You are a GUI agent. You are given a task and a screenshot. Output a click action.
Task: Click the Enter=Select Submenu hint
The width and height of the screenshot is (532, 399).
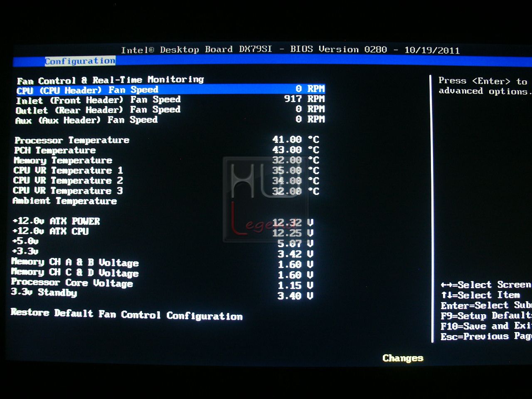point(486,305)
